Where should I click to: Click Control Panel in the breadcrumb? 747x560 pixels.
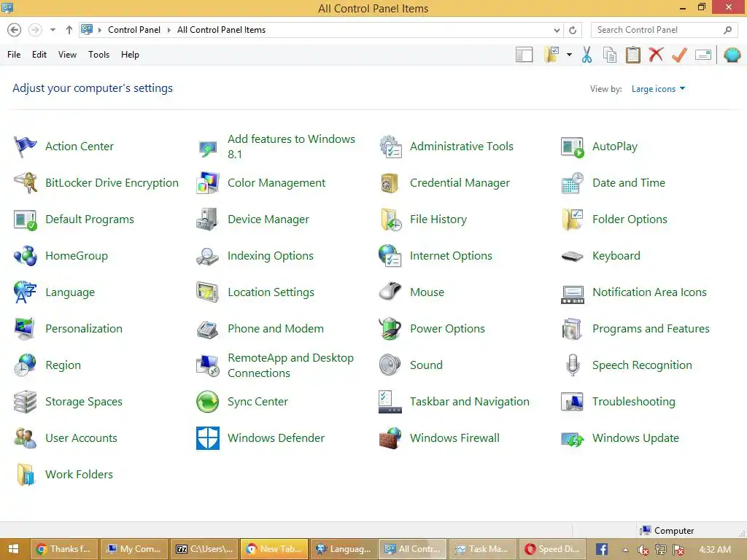click(x=134, y=30)
